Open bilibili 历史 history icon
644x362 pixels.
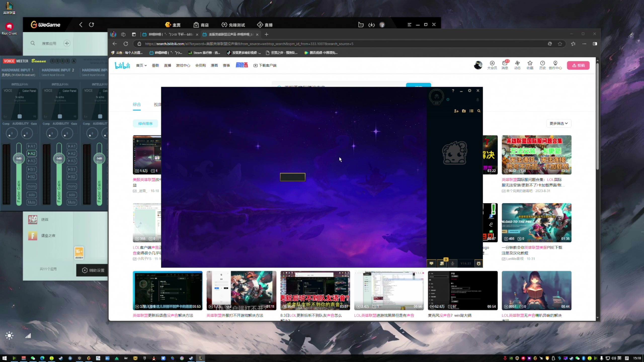(542, 65)
